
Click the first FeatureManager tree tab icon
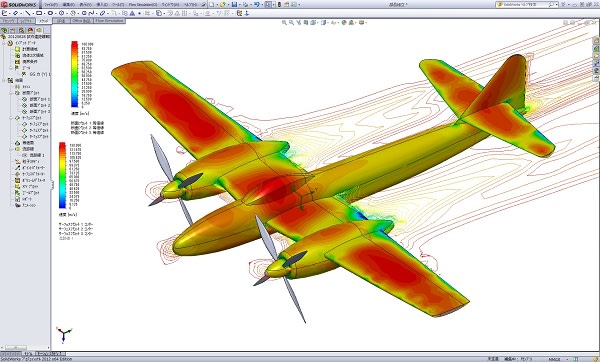click(5, 30)
